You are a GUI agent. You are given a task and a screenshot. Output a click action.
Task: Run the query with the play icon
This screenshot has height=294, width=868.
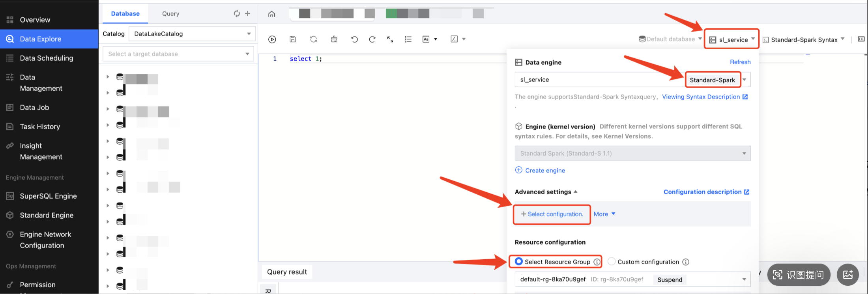[272, 39]
